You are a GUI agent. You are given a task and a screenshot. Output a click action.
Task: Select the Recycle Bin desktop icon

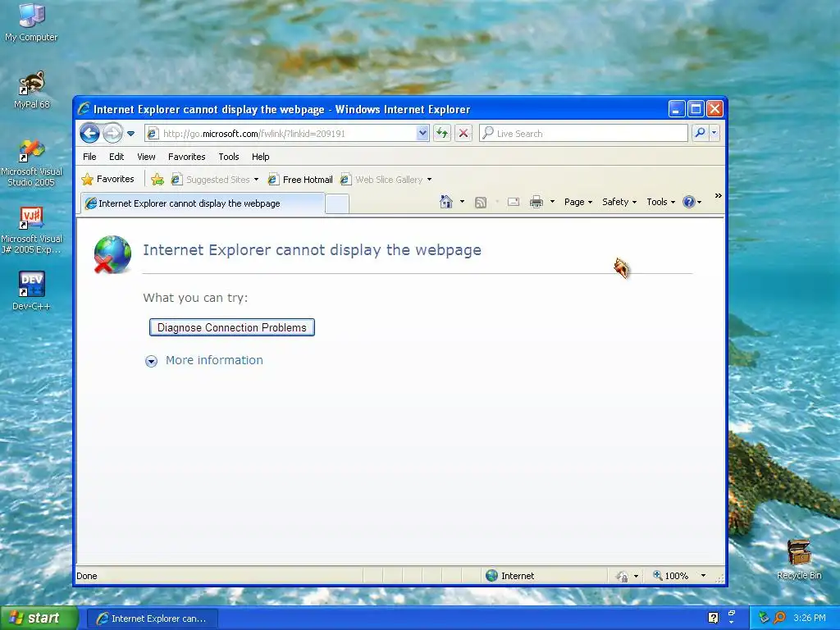[799, 559]
